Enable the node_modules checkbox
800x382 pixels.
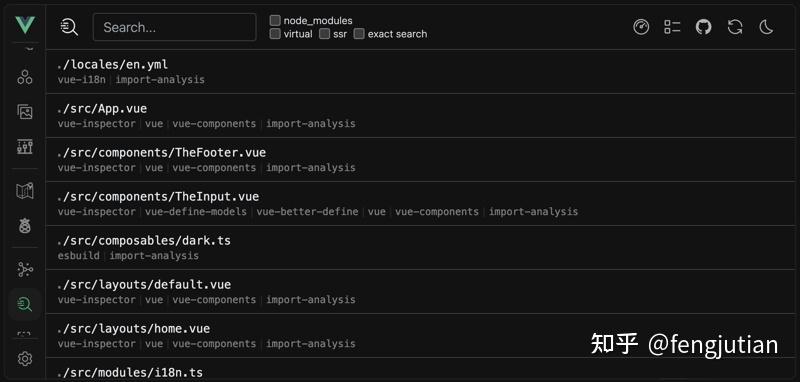275,20
